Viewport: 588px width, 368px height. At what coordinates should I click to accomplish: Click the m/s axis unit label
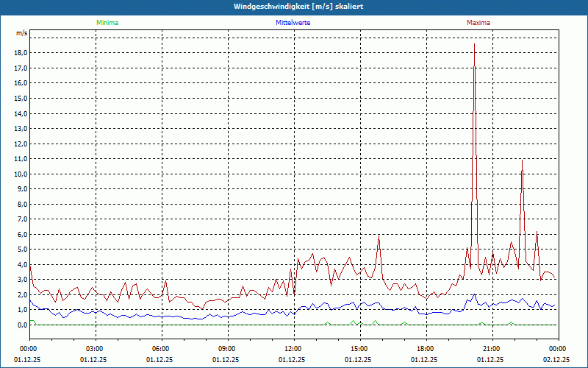[22, 33]
